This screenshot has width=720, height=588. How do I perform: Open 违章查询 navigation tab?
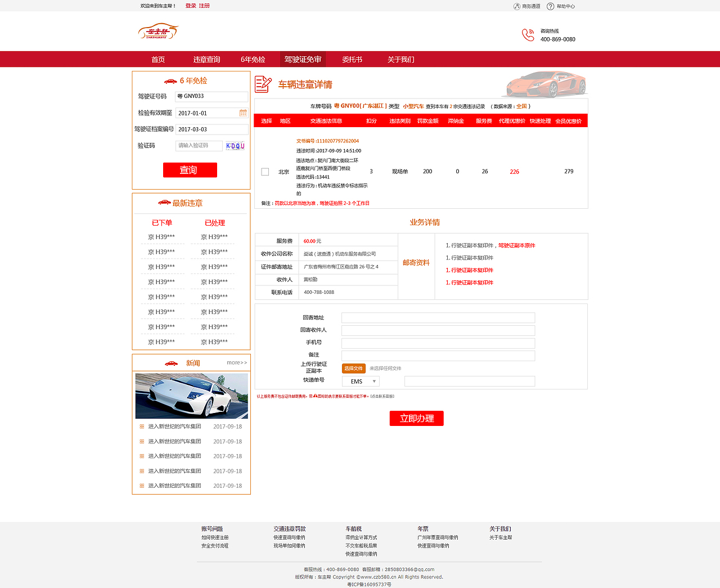pos(206,60)
